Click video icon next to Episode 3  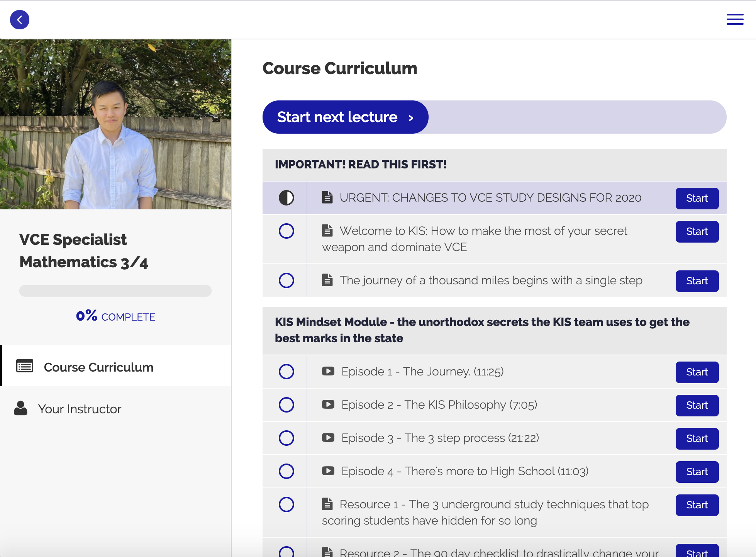click(x=328, y=438)
